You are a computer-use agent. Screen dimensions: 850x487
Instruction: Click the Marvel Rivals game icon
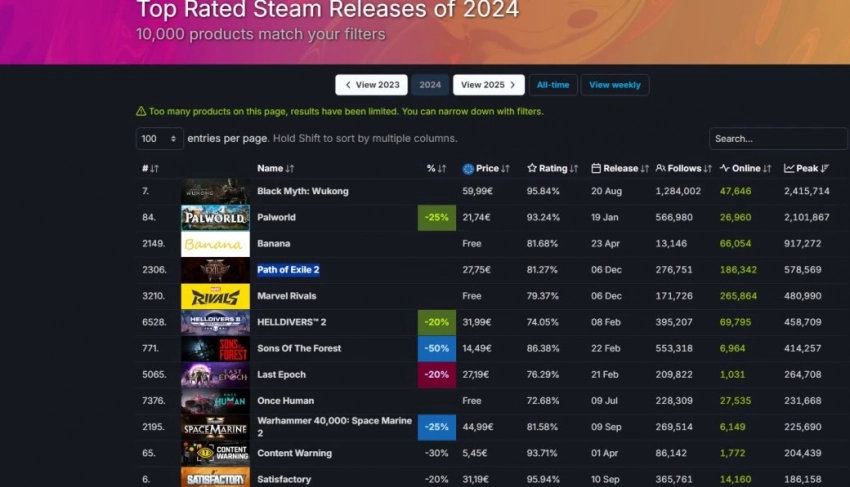[x=215, y=297]
